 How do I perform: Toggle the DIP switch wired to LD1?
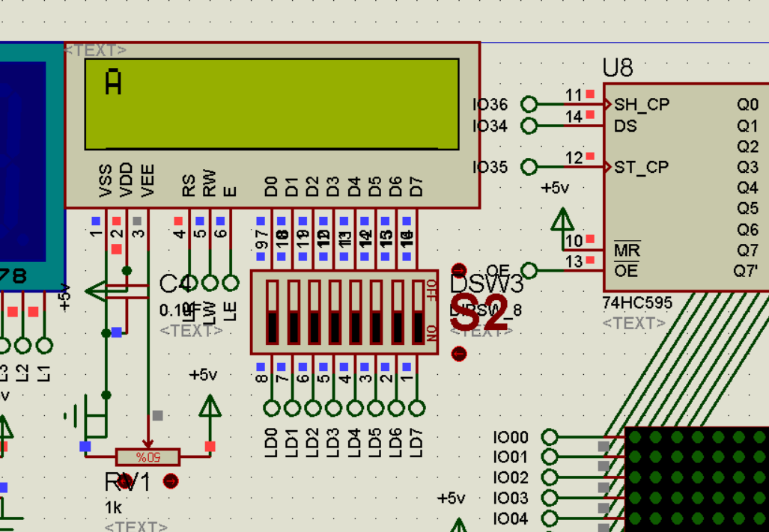pos(293,312)
